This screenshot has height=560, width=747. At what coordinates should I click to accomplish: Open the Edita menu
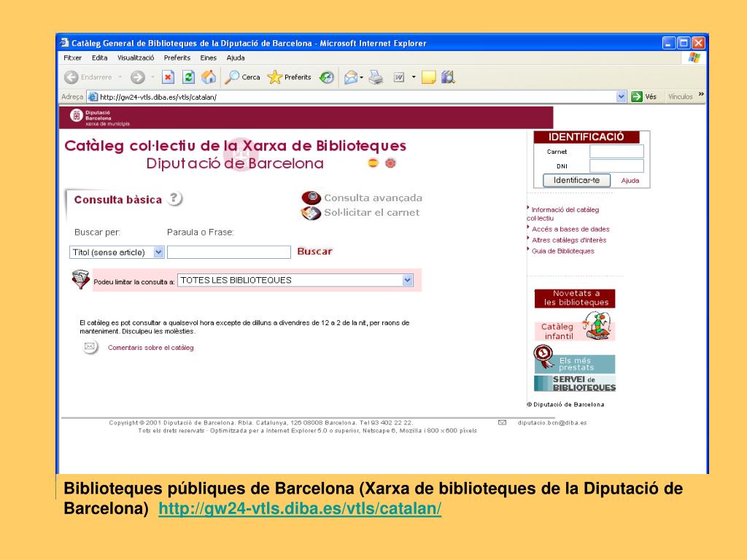point(99,58)
